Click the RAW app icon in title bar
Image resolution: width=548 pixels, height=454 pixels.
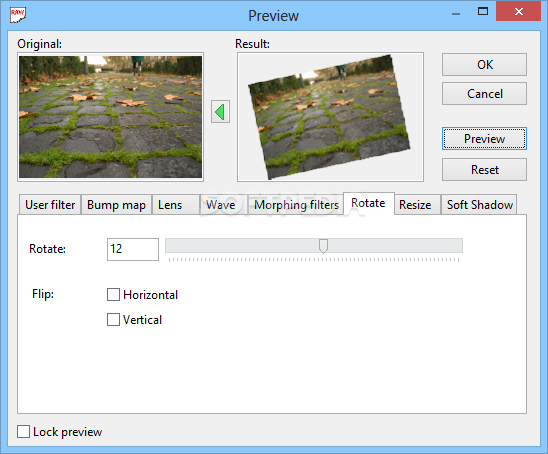click(x=18, y=15)
